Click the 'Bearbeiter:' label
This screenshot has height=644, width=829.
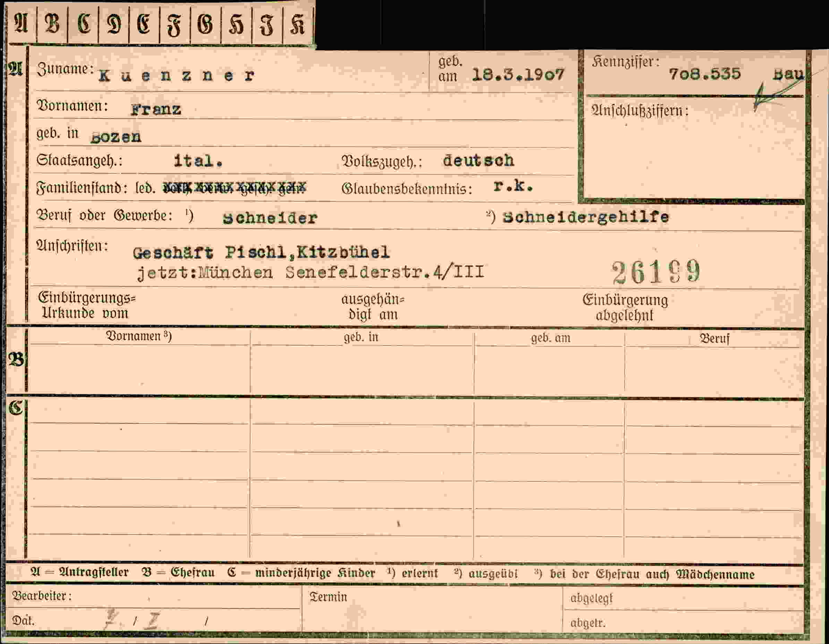point(42,596)
